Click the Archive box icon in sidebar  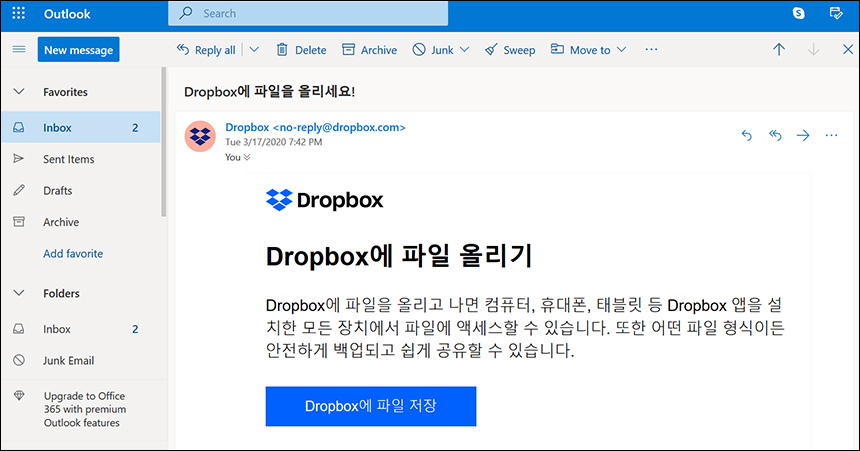coord(19,222)
